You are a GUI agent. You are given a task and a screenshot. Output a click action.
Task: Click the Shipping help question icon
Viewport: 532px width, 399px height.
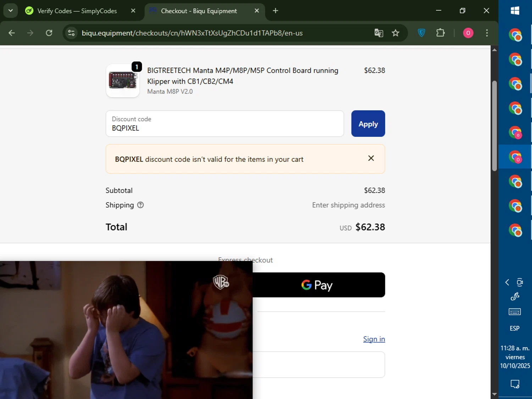[140, 205]
